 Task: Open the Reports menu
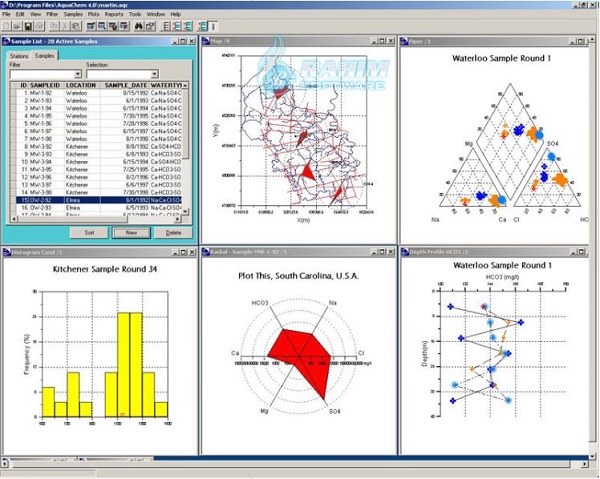coord(114,14)
